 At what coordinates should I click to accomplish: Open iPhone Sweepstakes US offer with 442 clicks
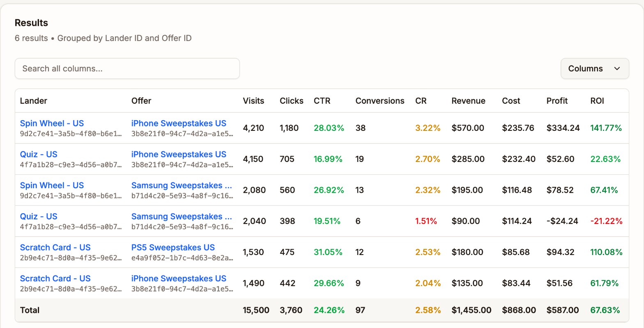(x=179, y=279)
